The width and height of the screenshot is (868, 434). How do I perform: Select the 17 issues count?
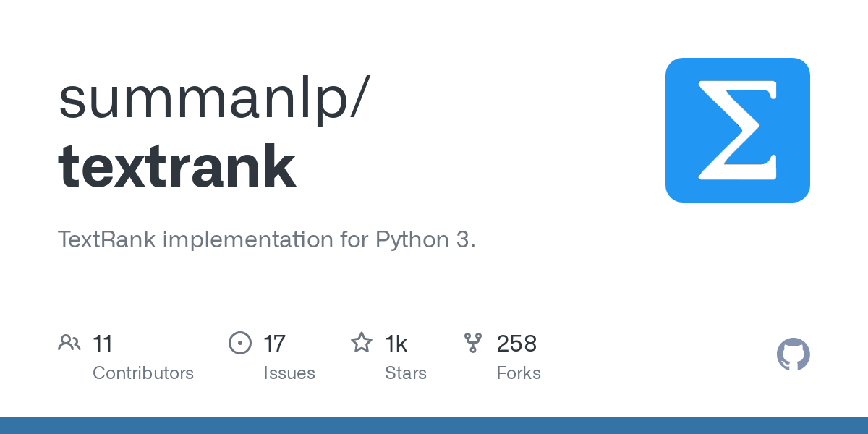tap(274, 344)
